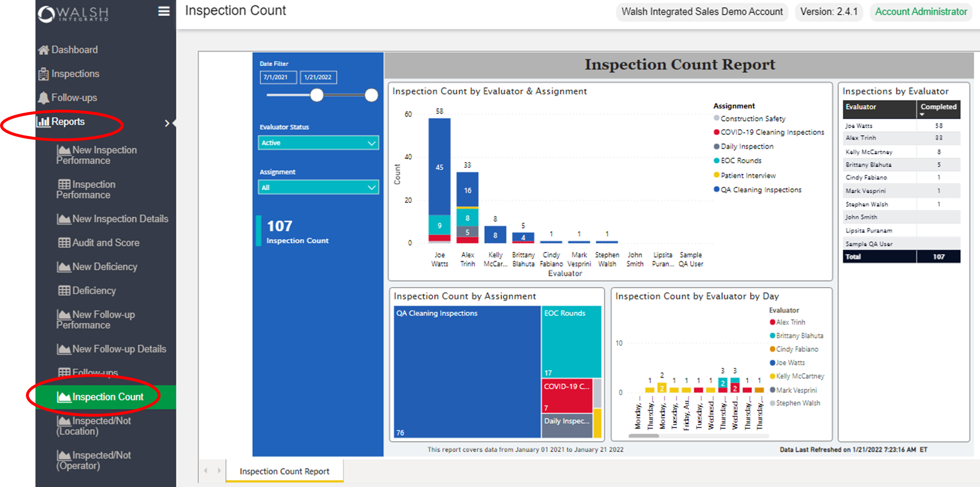980x487 pixels.
Task: Select the New Deficiency chart icon
Action: [x=65, y=267]
